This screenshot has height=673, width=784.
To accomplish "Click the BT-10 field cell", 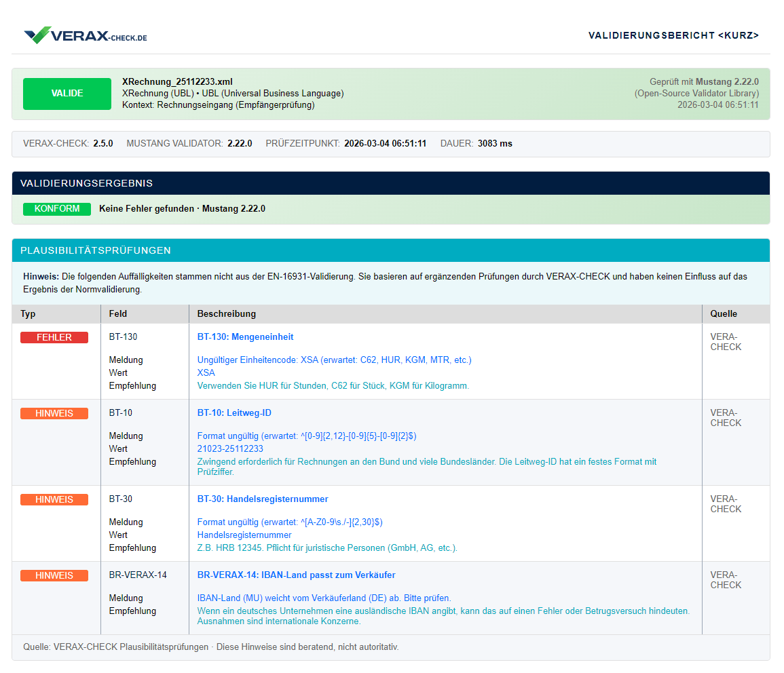I will (121, 412).
